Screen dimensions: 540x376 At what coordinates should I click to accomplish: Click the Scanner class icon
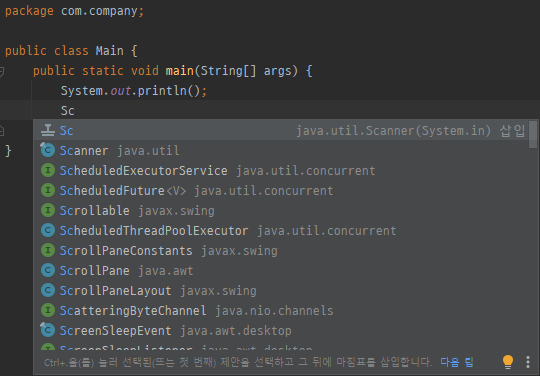48,150
